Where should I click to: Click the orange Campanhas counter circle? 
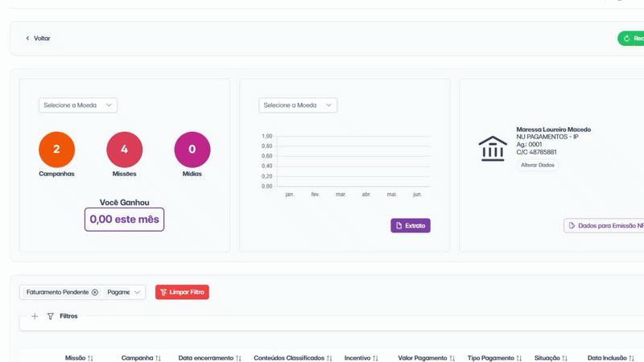[x=56, y=150]
